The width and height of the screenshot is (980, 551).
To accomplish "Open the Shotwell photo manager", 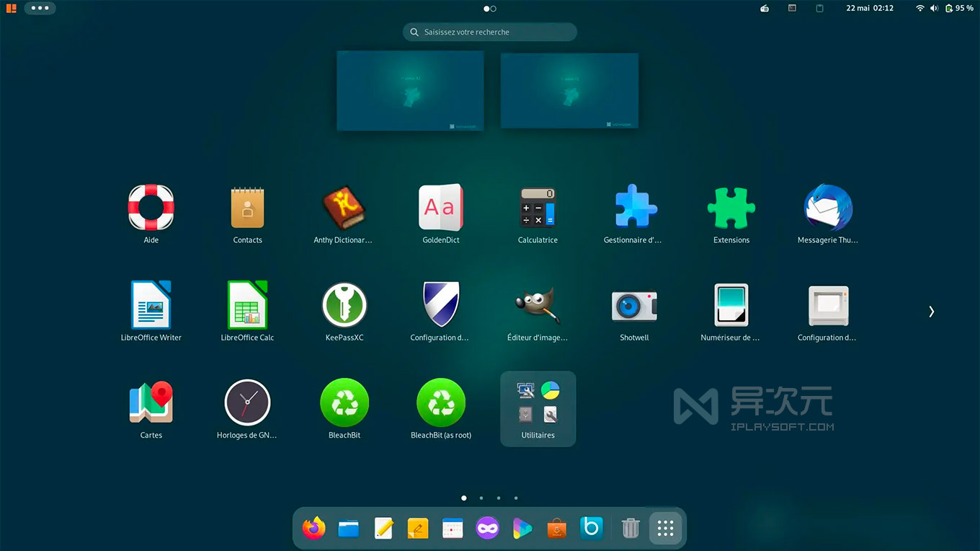I will click(x=634, y=304).
